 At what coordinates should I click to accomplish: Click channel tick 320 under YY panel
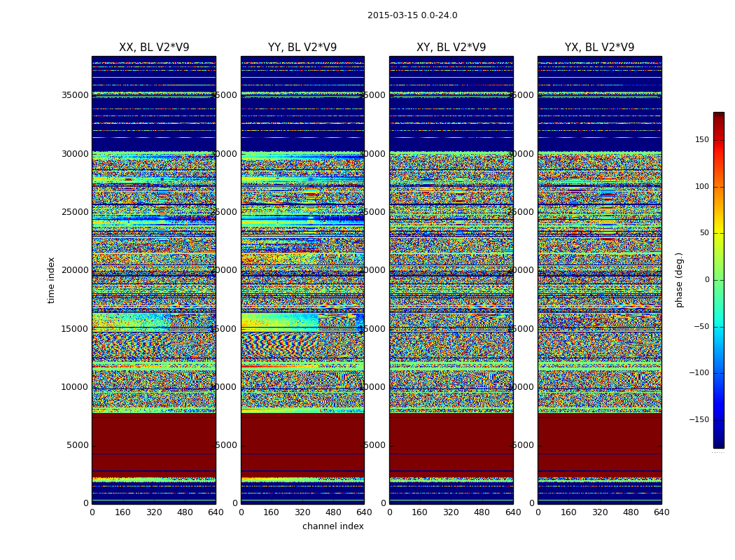302,512
